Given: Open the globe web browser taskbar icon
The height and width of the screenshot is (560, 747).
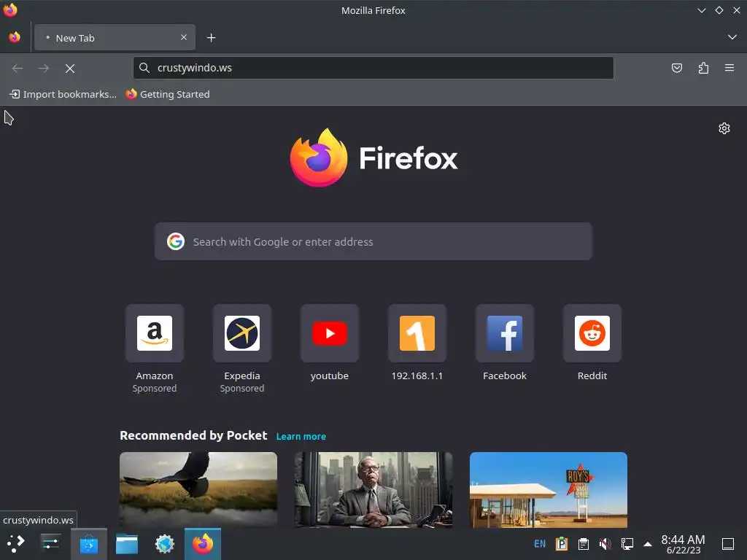Looking at the screenshot, I should pyautogui.click(x=165, y=544).
